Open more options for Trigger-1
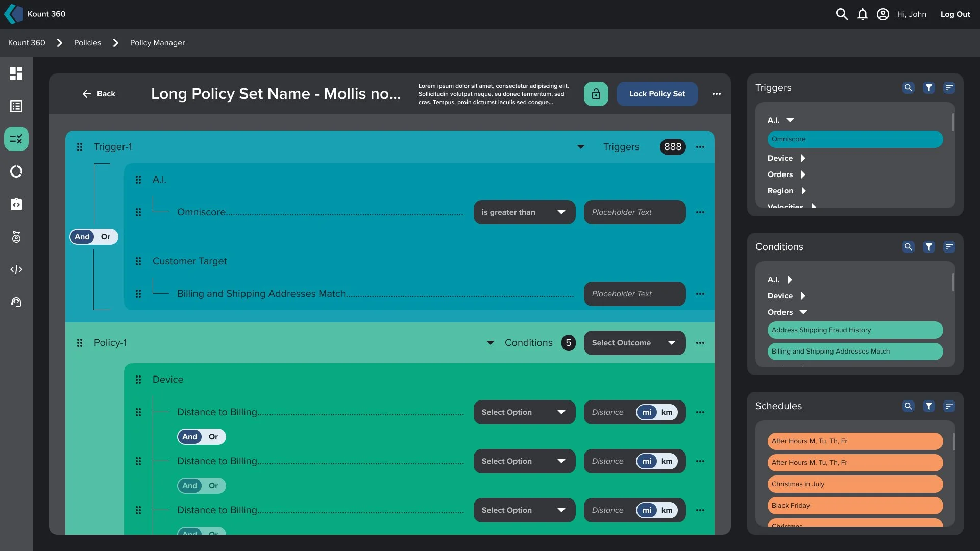The height and width of the screenshot is (551, 980). point(700,147)
